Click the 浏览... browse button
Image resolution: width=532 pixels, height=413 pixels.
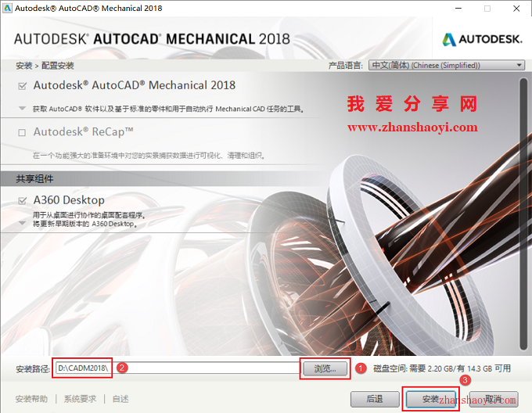click(x=325, y=368)
